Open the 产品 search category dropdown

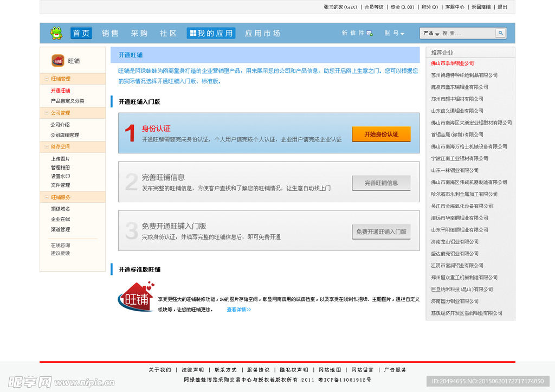click(x=431, y=33)
